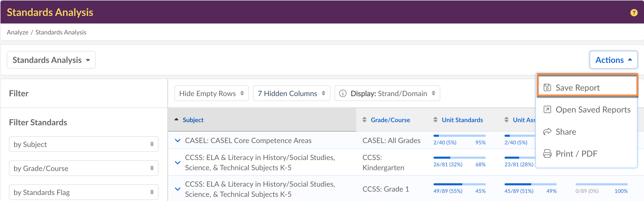
Task: Sort table by Subject column header
Action: coord(193,120)
